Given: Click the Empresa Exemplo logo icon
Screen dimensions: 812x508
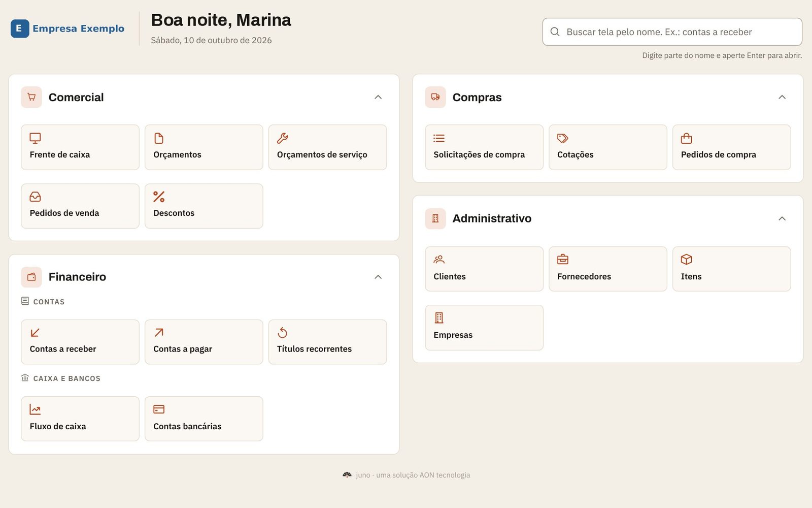Looking at the screenshot, I should coord(20,28).
